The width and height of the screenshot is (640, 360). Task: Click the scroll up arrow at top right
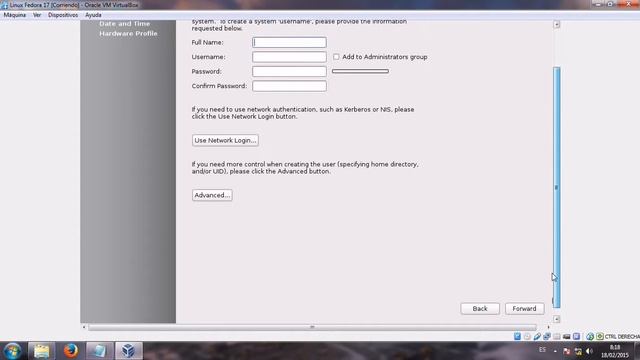click(556, 24)
